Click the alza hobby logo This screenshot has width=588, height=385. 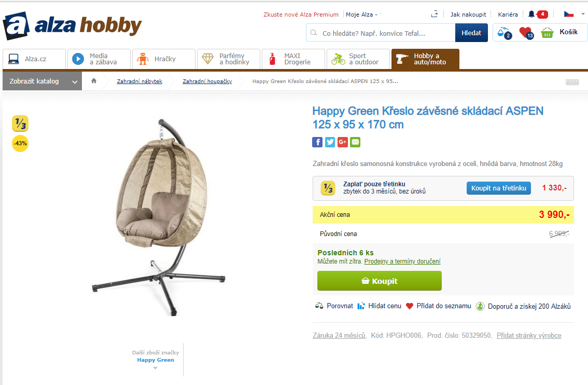pyautogui.click(x=72, y=25)
